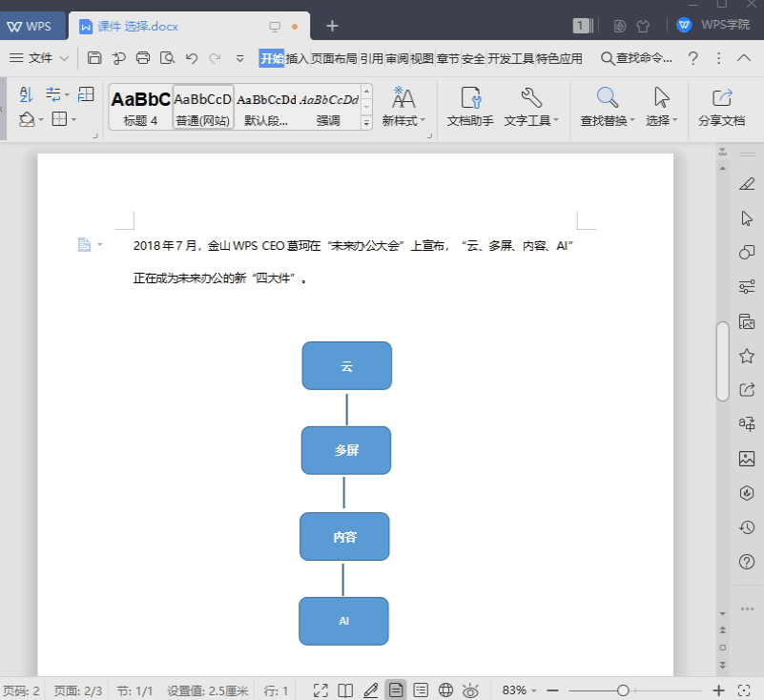The width and height of the screenshot is (764, 700).
Task: Expand the 文件 menu dropdown arrow
Action: 64,59
